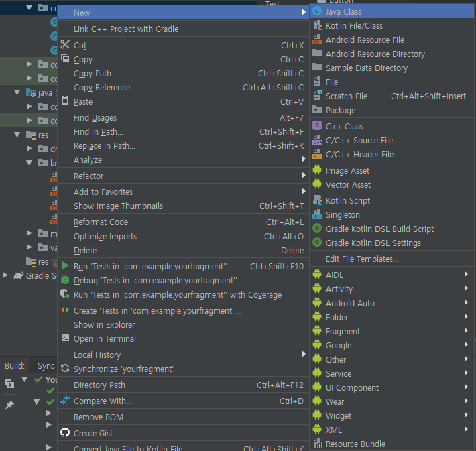Open the UI Component submenu
Image resolution: width=476 pixels, height=451 pixels.
(392, 387)
